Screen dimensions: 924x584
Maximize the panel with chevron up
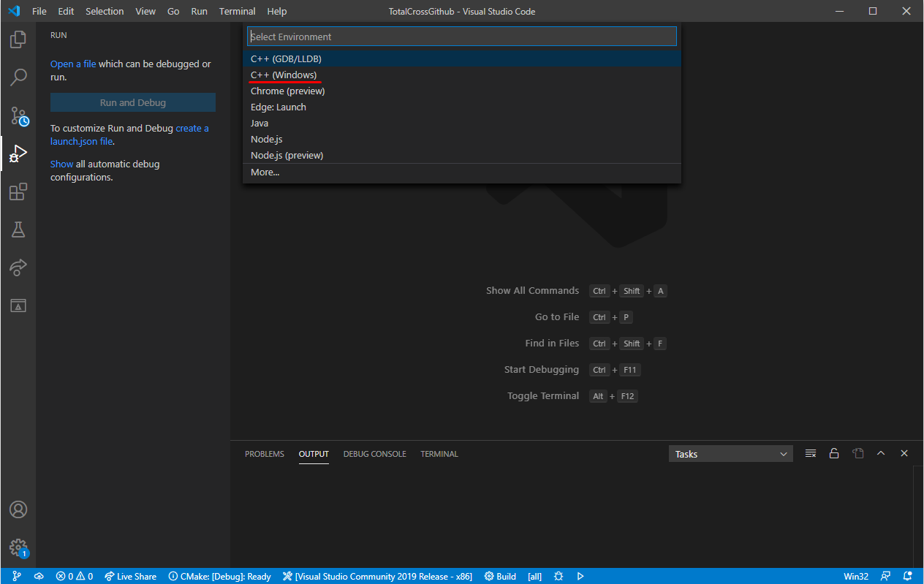[x=881, y=453]
